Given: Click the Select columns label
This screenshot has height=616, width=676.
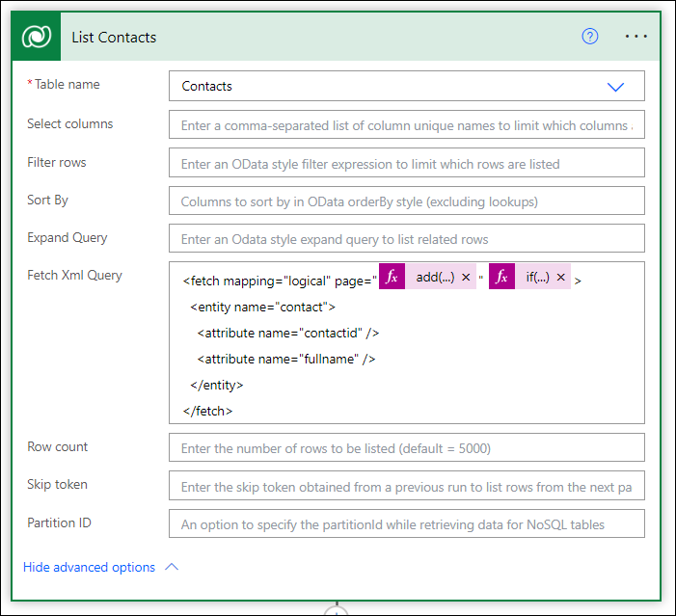Looking at the screenshot, I should 69,123.
